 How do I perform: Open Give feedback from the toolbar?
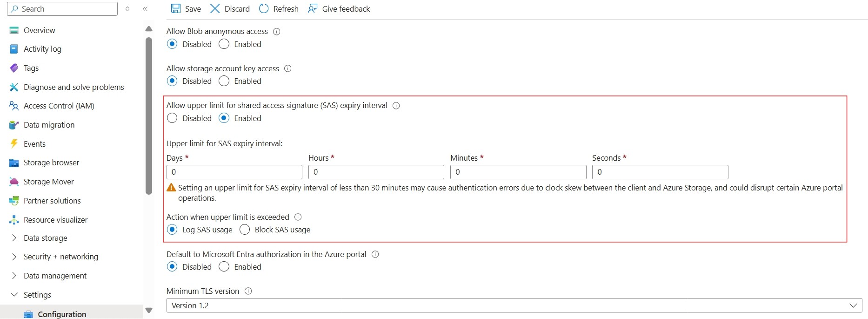click(x=339, y=8)
